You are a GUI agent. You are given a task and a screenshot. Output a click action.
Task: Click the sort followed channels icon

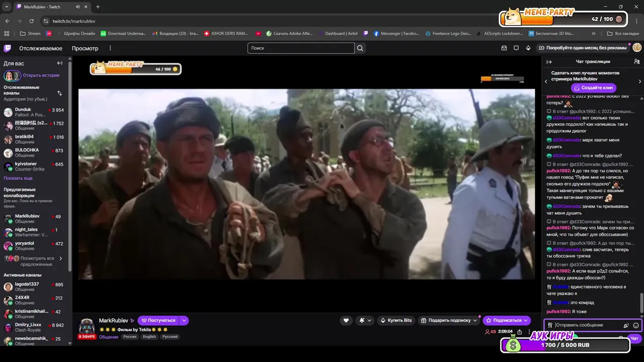59,93
